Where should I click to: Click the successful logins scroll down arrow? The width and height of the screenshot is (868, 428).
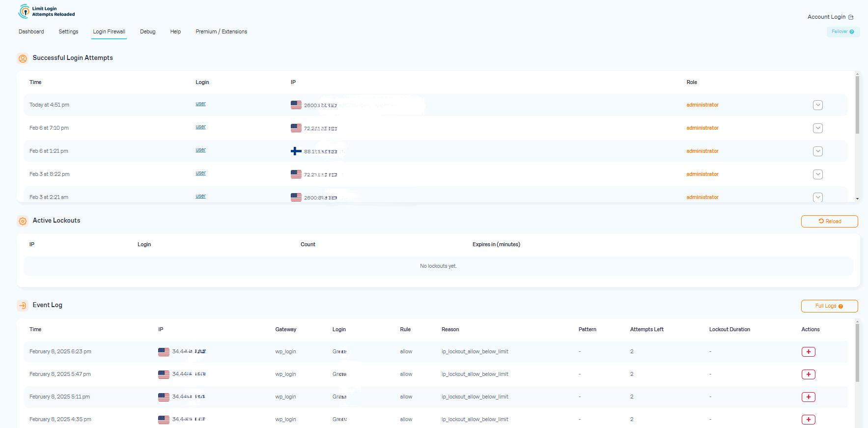click(x=857, y=199)
